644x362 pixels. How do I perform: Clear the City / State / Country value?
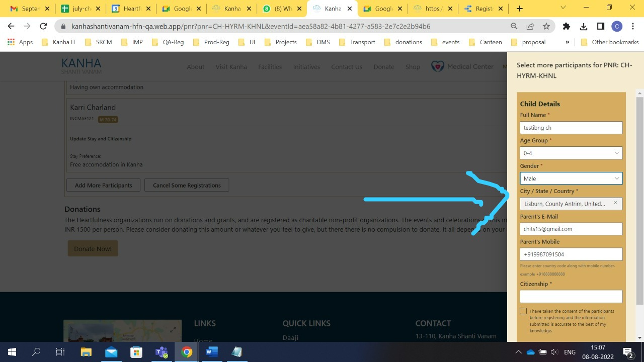[x=615, y=203]
